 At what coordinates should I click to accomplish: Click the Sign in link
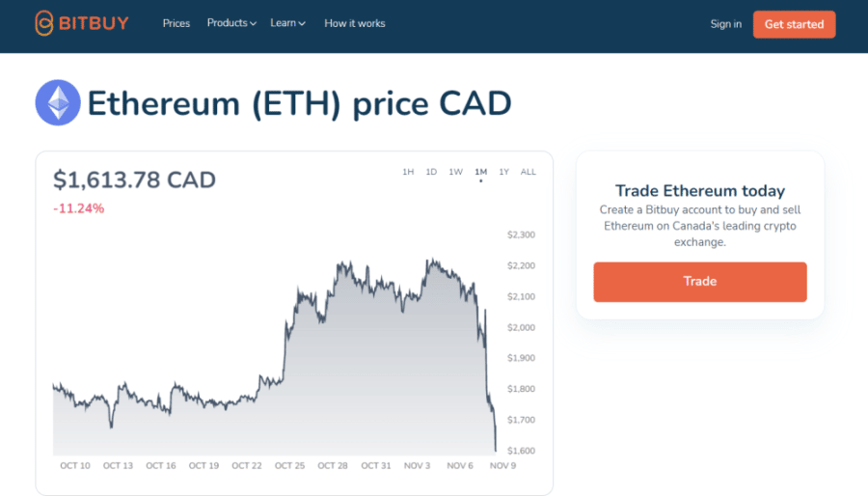tap(725, 24)
